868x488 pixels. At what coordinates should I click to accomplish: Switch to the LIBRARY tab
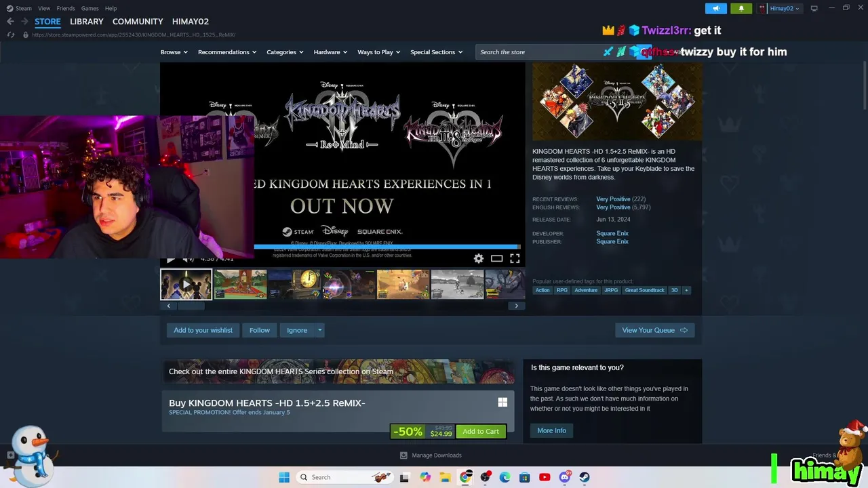87,22
